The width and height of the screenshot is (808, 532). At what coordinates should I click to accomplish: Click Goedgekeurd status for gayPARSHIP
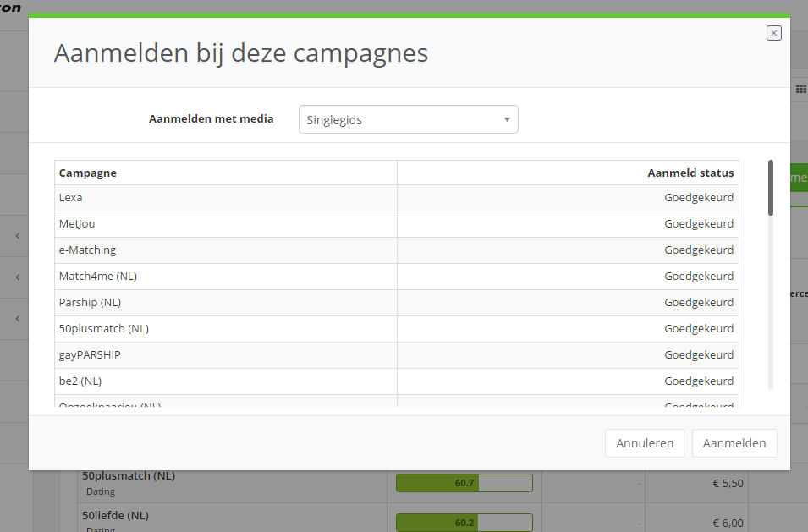pyautogui.click(x=699, y=355)
